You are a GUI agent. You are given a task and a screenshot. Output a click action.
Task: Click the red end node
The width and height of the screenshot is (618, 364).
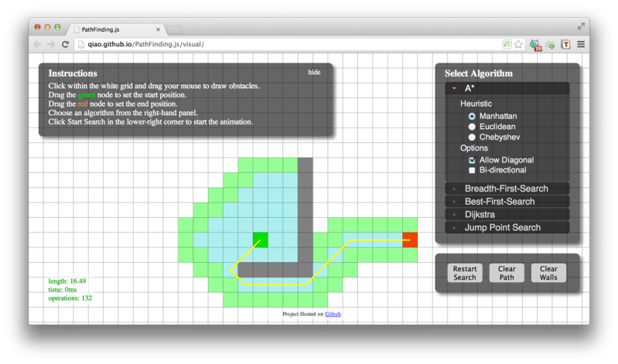[410, 240]
